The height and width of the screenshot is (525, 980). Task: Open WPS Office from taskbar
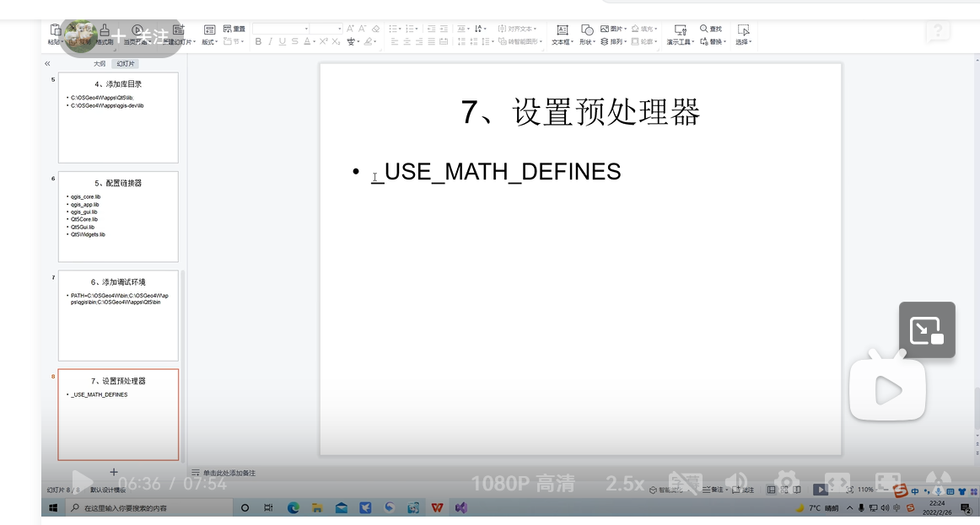pyautogui.click(x=437, y=508)
